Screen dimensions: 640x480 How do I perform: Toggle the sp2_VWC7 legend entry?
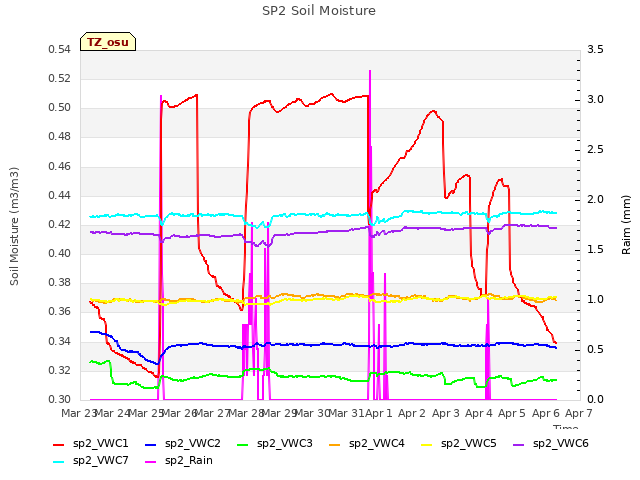[91, 461]
